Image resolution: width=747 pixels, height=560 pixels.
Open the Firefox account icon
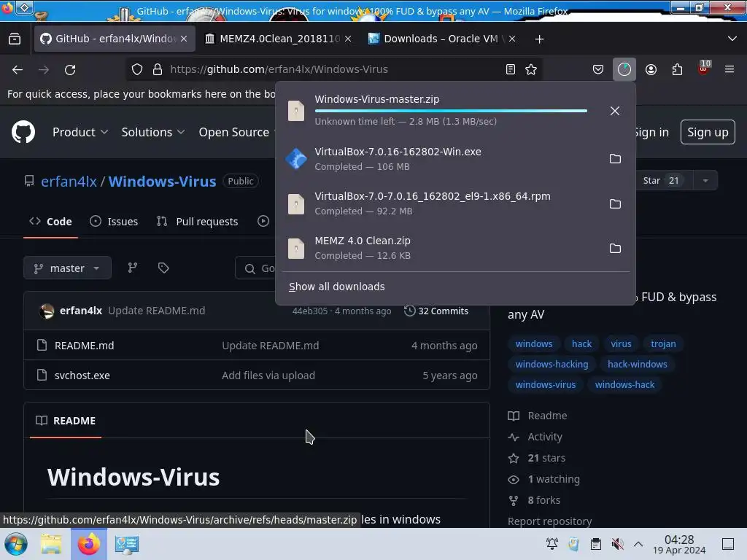[x=651, y=69]
